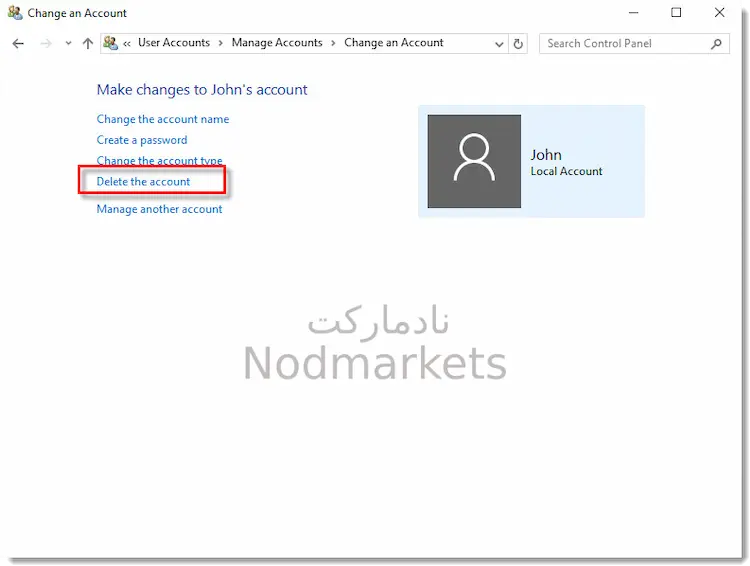
Task: Go back using the Back arrow
Action: [18, 44]
